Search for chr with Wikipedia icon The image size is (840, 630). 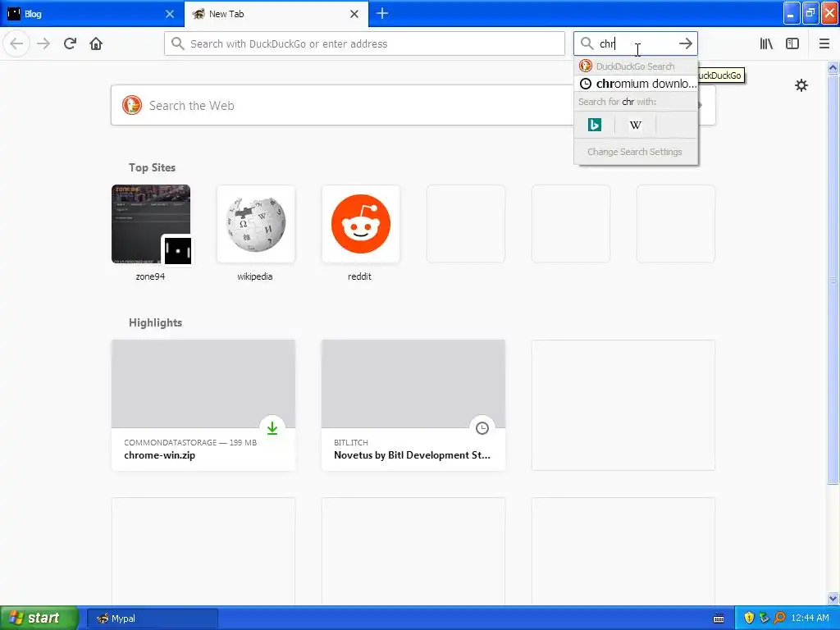tap(636, 125)
